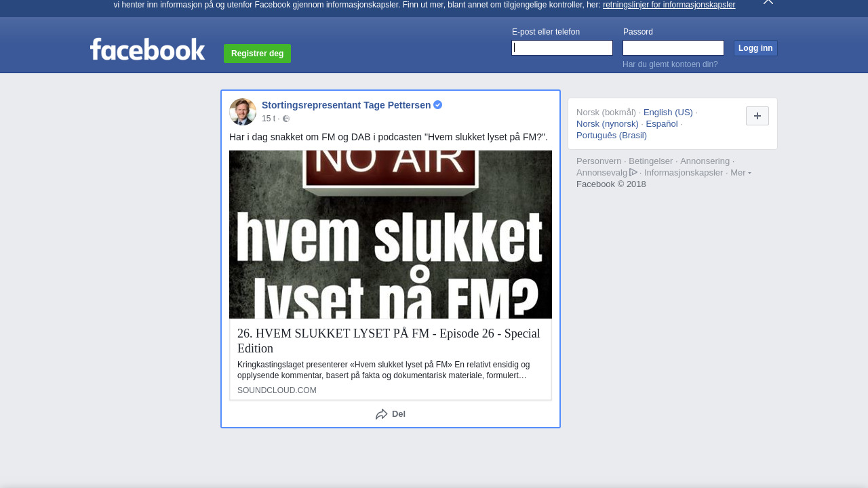
Task: Click the SOUNDCLOUD.COM source text
Action: point(277,390)
